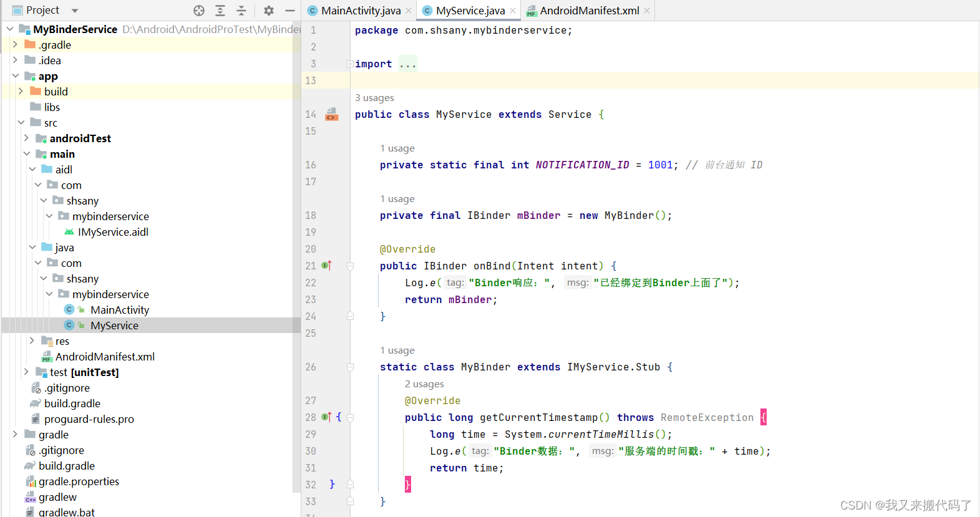
Task: Expand the top-level gradle folder
Action: (x=15, y=434)
